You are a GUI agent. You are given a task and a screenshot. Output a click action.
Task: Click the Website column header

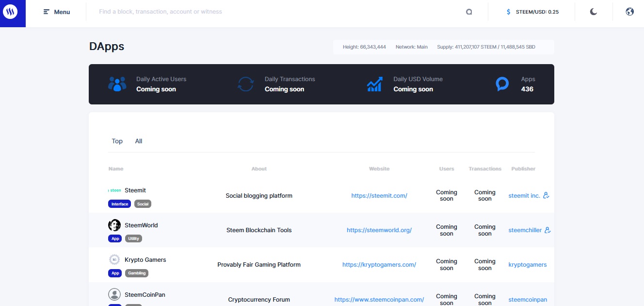[379, 169]
